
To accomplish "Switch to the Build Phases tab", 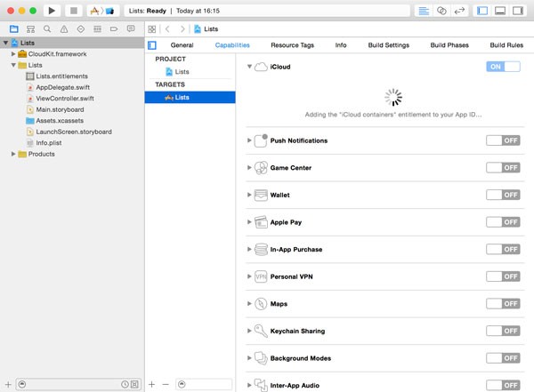I will [449, 45].
